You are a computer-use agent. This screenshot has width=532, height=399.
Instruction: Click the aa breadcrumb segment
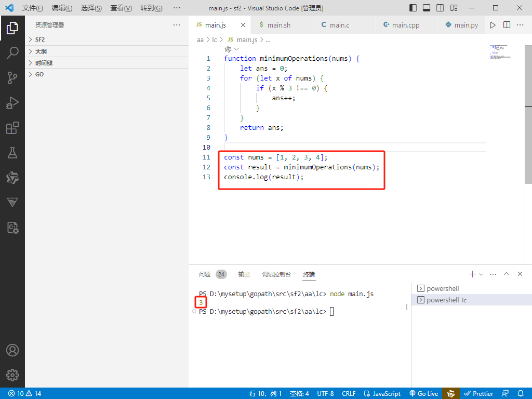coord(200,39)
